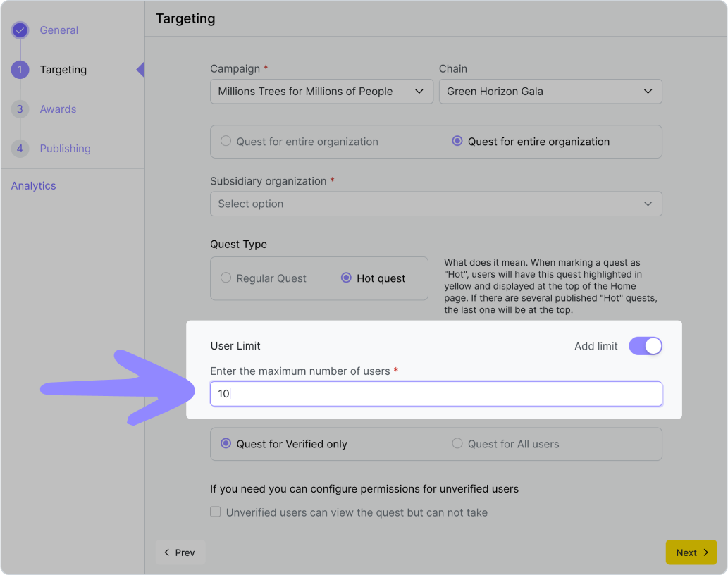Click the Prev button
Screen dimensions: 728x575
pyautogui.click(x=180, y=552)
